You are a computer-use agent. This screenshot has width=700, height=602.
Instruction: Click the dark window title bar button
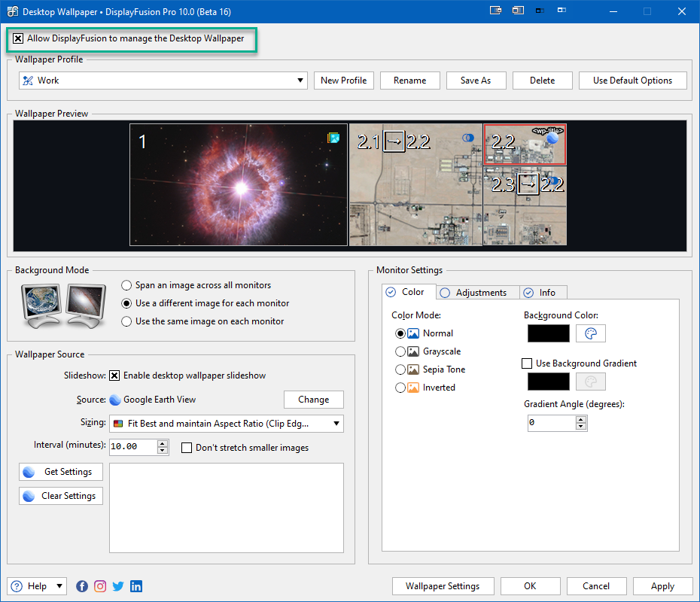click(540, 11)
